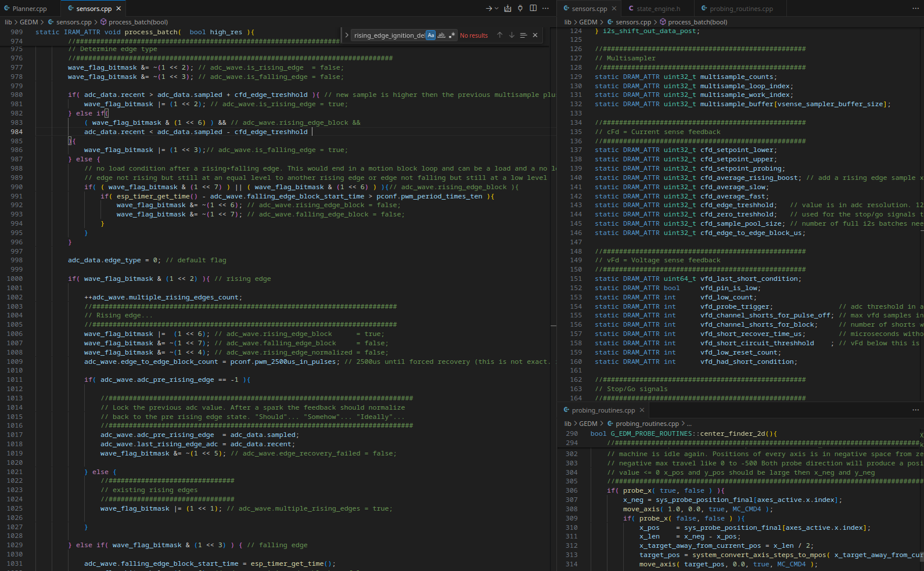Open the state_engine.h tab
Viewport: 924px width, 571px height.
657,9
